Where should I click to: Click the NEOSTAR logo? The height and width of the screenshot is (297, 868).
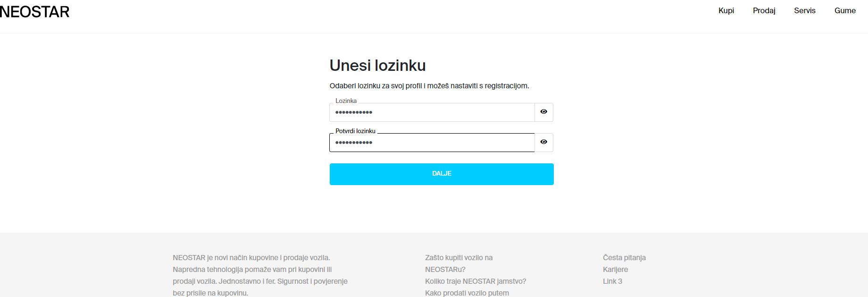pos(34,11)
